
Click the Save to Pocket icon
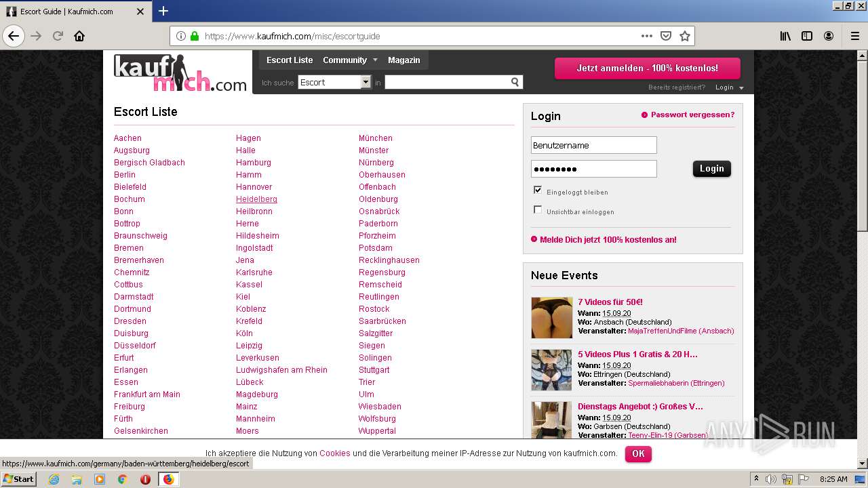pyautogui.click(x=666, y=36)
